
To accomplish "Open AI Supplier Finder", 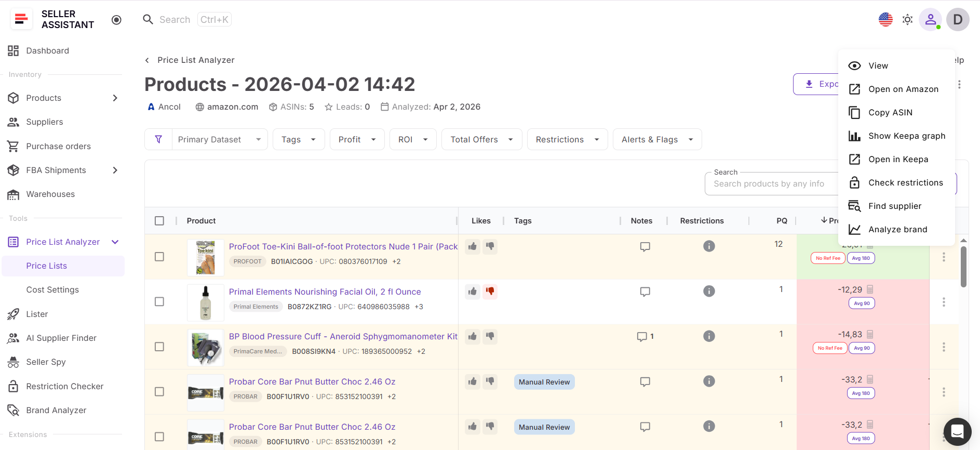I will coord(62,338).
